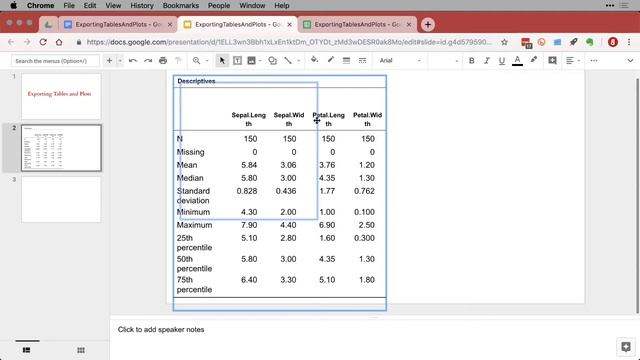Switch to the first ExportingTablesAndPlots tab
Image resolution: width=640 pixels, height=360 pixels.
[x=118, y=24]
